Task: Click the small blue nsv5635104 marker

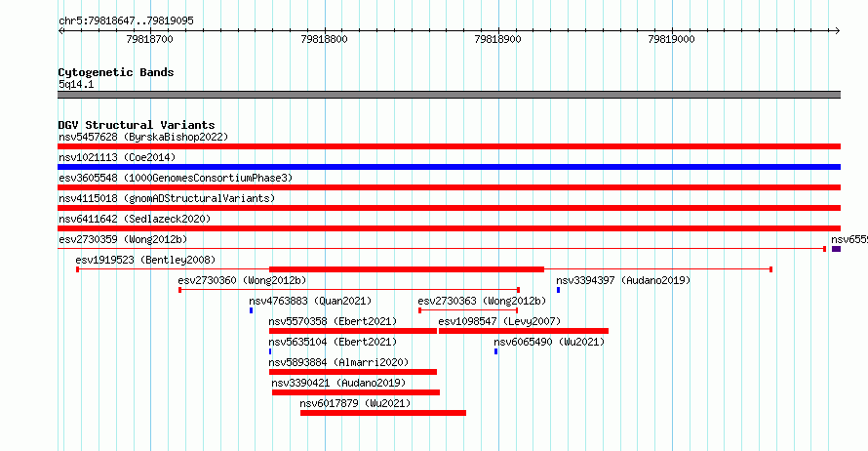Action: tap(270, 351)
